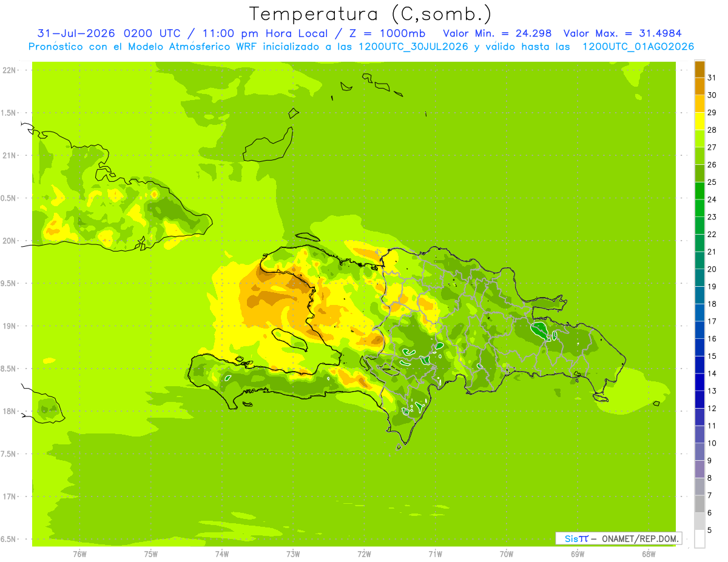Screen dimensions: 728x562
Task: Click the color scale label "20"
Action: [712, 269]
